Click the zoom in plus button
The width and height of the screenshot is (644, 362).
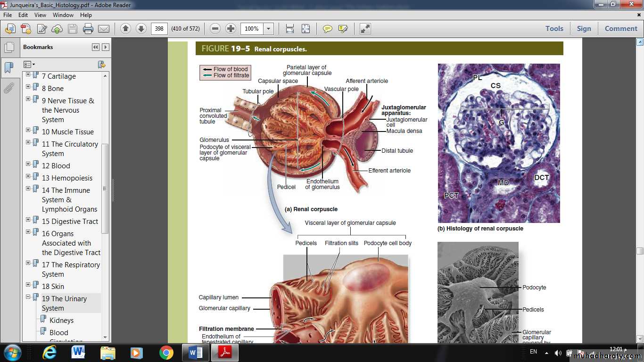pos(231,29)
